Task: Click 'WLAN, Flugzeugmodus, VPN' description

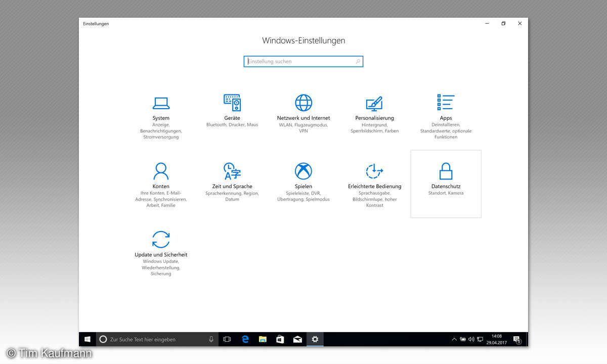Action: (x=303, y=128)
